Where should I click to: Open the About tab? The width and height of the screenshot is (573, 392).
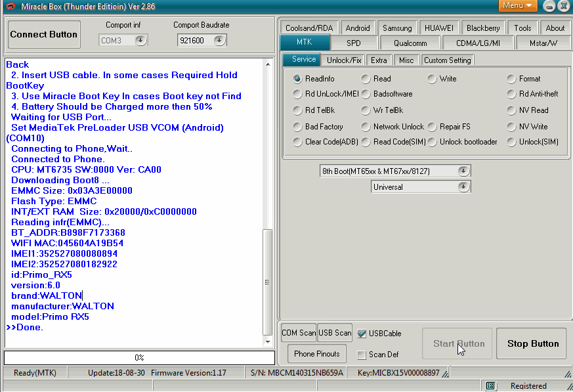pos(555,28)
